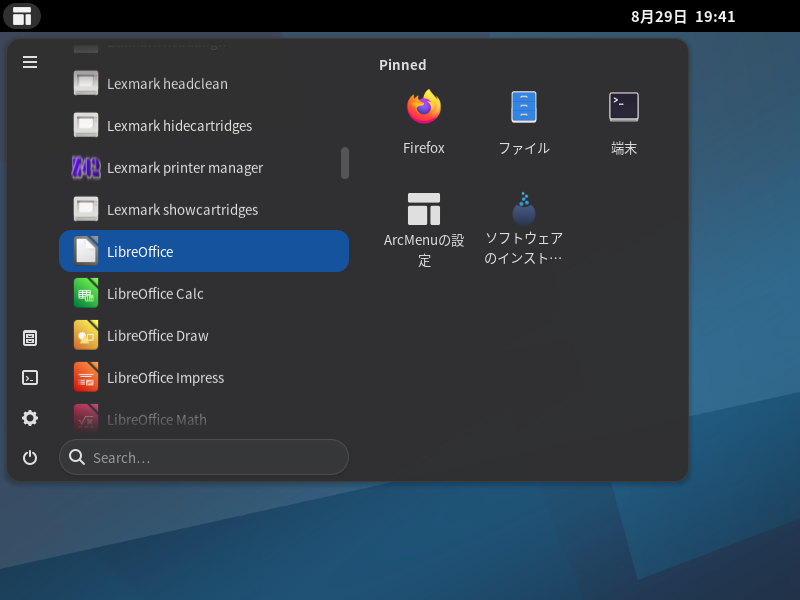
Task: Launch Lexmark printer manager
Action: coord(204,167)
